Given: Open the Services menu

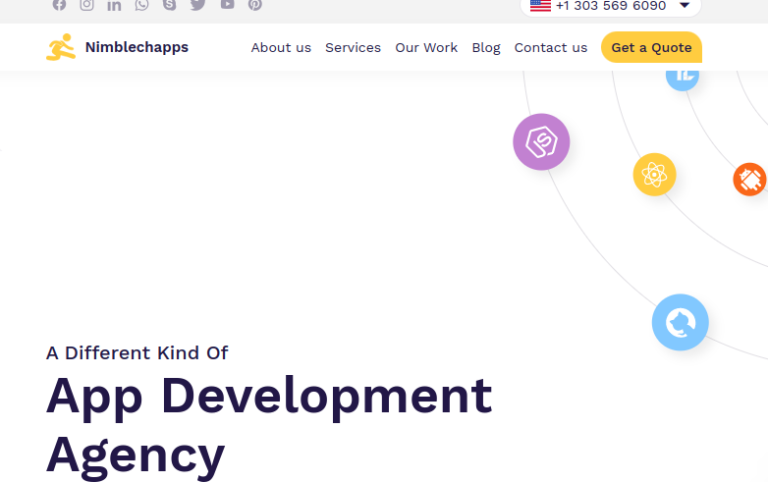Looking at the screenshot, I should click(x=353, y=48).
